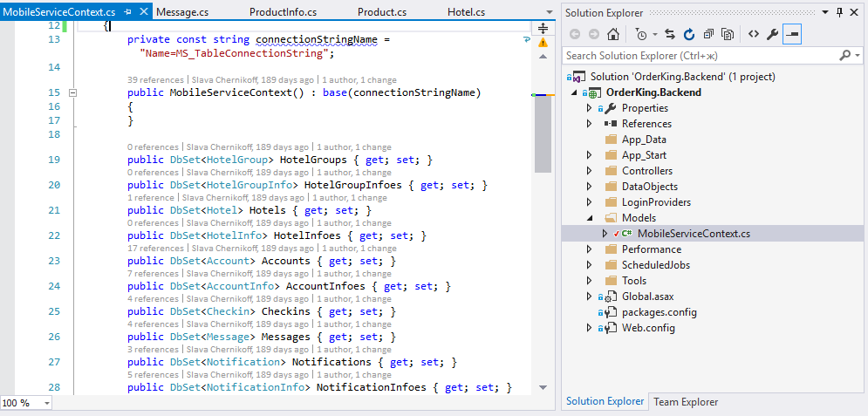Click the 39 references CodeLens link
The image size is (868, 416).
tap(153, 79)
